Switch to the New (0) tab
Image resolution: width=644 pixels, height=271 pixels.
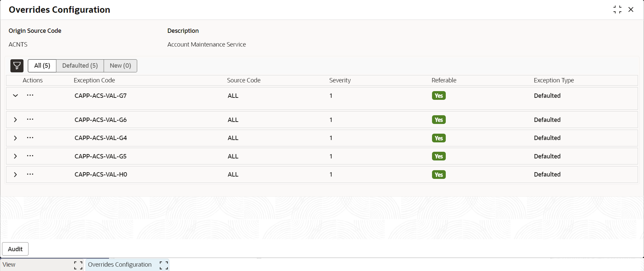click(x=120, y=66)
